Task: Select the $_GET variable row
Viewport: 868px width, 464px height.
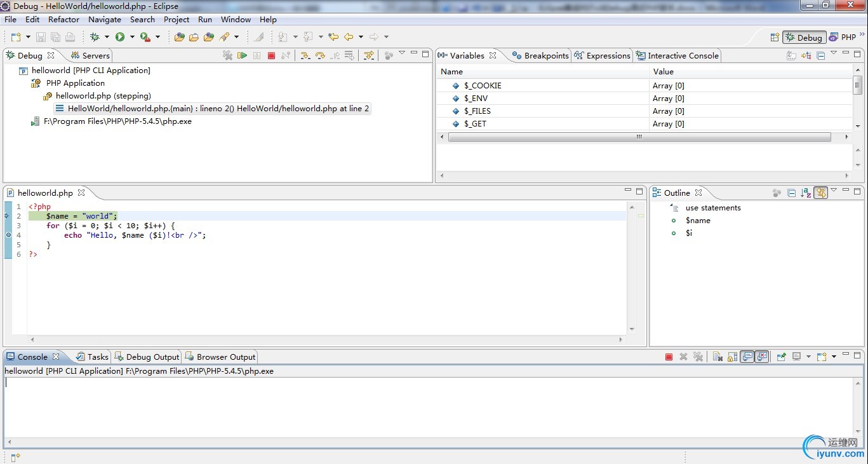Action: coord(644,124)
